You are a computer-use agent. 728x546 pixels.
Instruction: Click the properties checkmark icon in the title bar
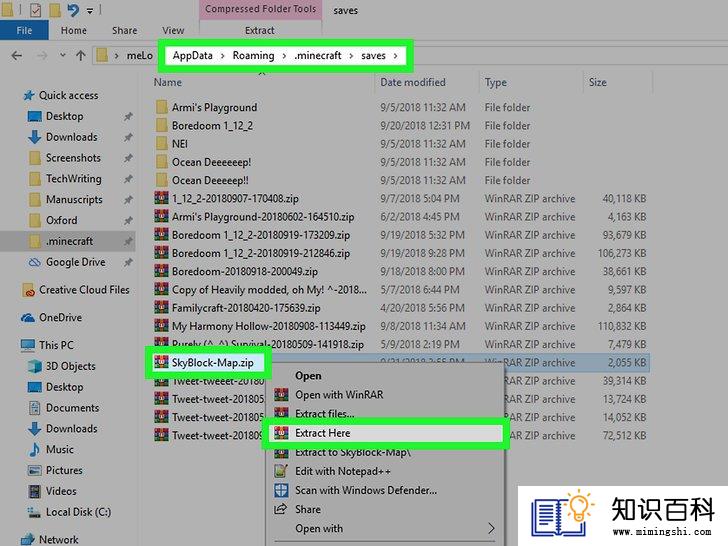35,10
